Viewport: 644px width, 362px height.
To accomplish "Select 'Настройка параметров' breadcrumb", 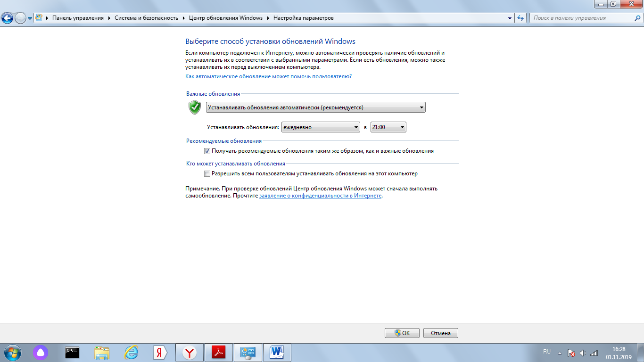I will pyautogui.click(x=303, y=18).
